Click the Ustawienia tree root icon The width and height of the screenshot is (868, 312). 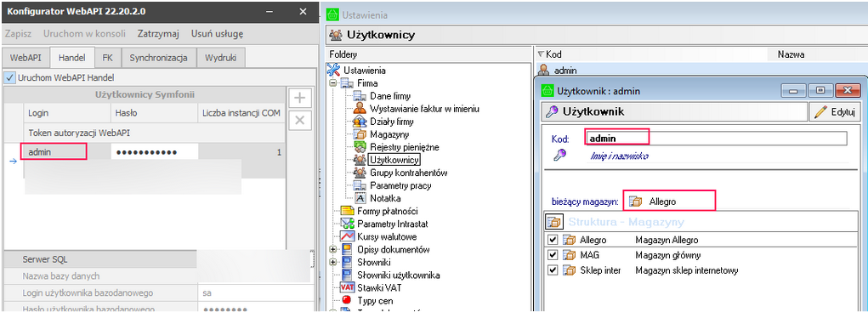[x=333, y=71]
